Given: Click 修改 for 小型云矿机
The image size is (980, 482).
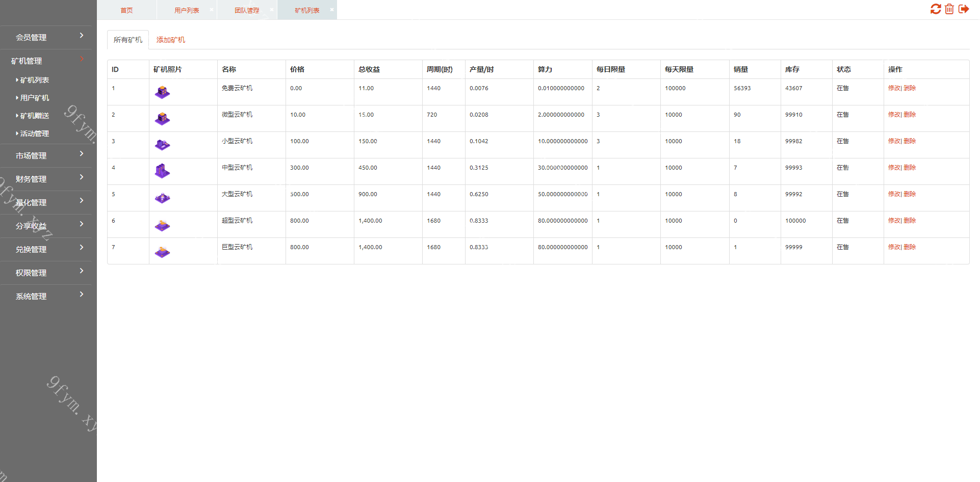Looking at the screenshot, I should click(894, 141).
